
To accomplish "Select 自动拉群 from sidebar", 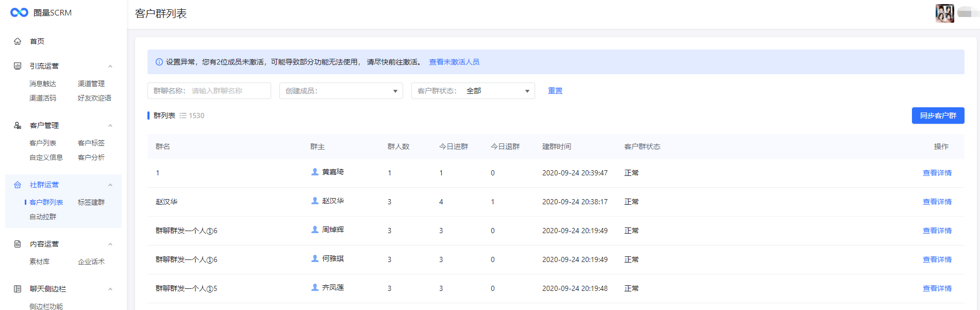I will click(x=43, y=217).
